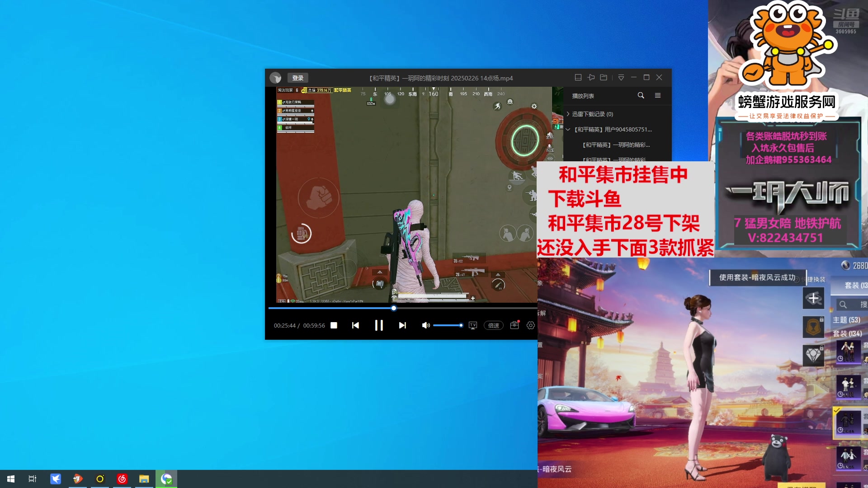Screen dimensions: 868x488
Task: Click the video progress bar handle
Action: (x=394, y=308)
